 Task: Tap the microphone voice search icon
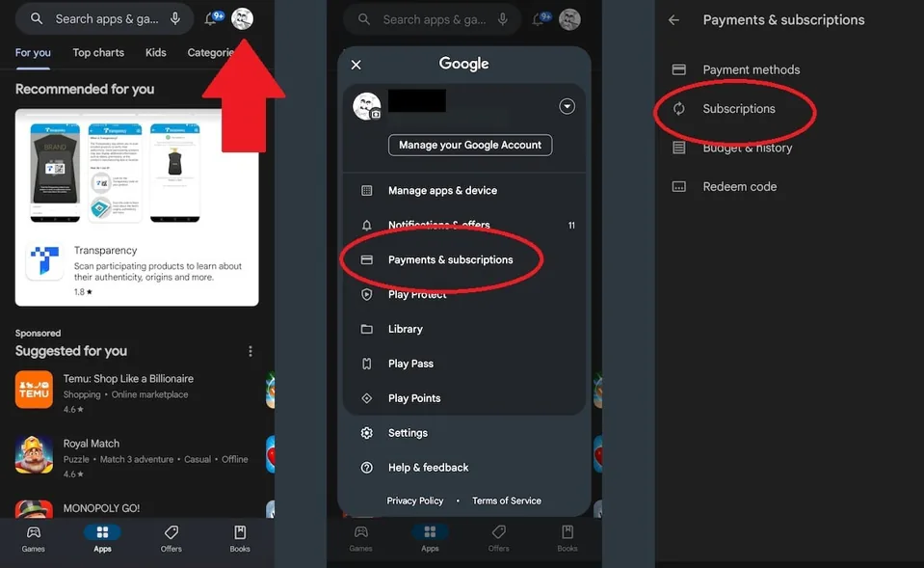[175, 18]
